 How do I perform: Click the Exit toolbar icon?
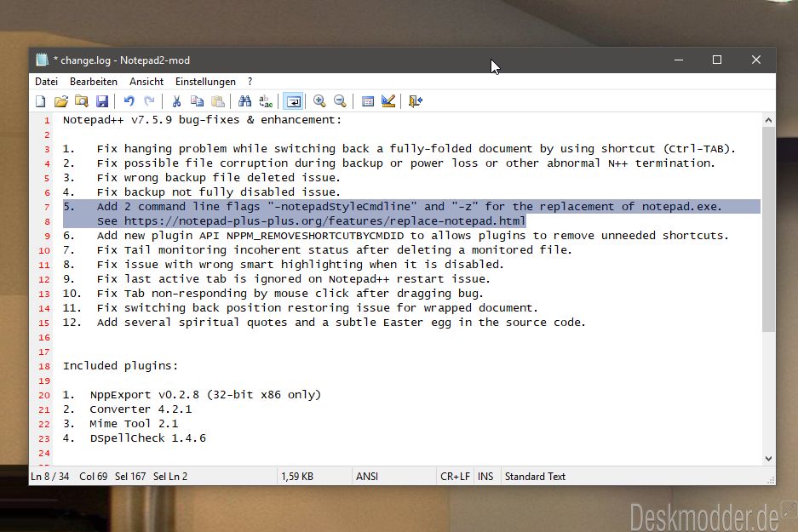(416, 101)
